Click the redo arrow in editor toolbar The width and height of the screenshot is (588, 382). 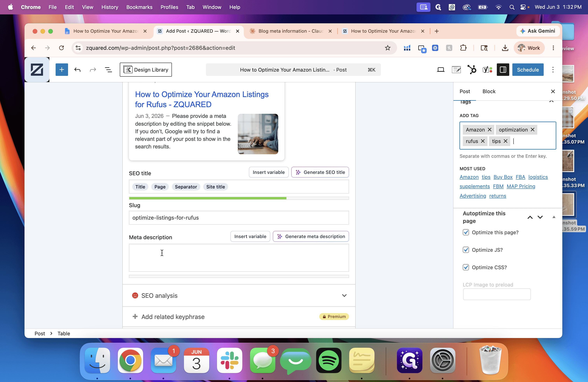click(x=93, y=70)
